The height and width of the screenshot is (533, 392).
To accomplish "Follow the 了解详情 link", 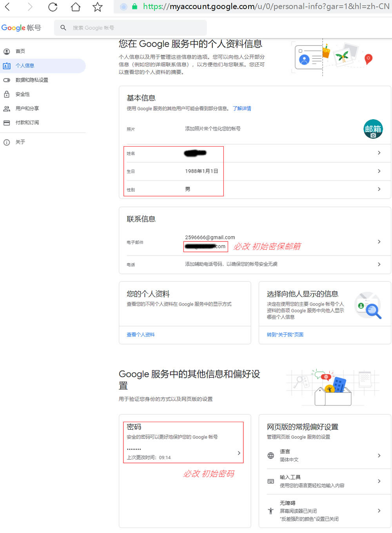I will click(242, 109).
